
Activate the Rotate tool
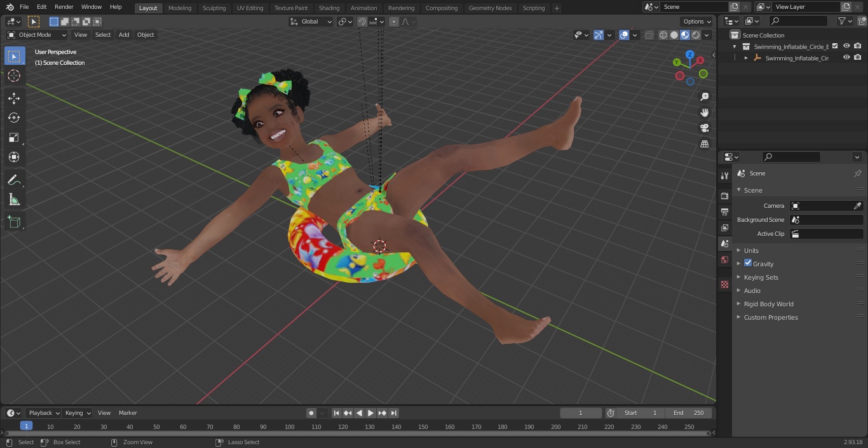click(14, 118)
